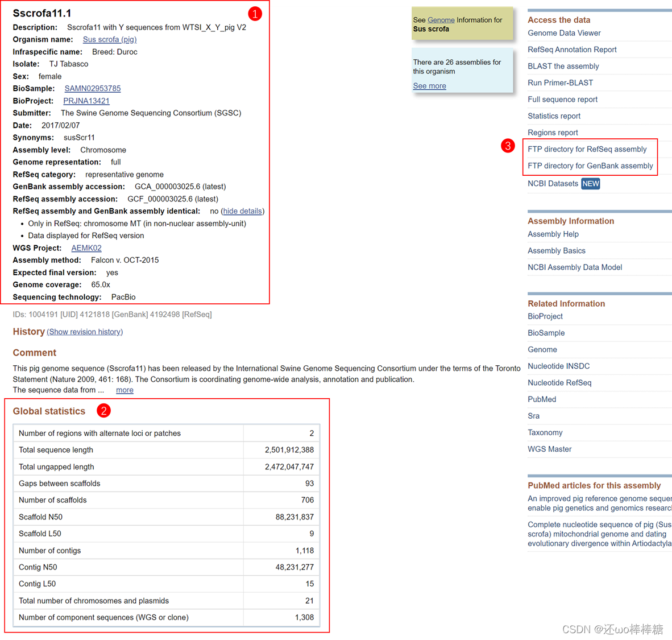The image size is (672, 640).
Task: Select Number of component sequences value 1,308
Action: 304,617
